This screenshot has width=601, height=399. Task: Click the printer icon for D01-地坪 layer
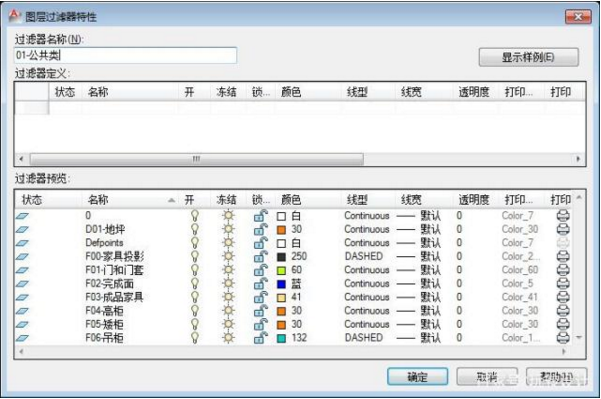point(563,229)
